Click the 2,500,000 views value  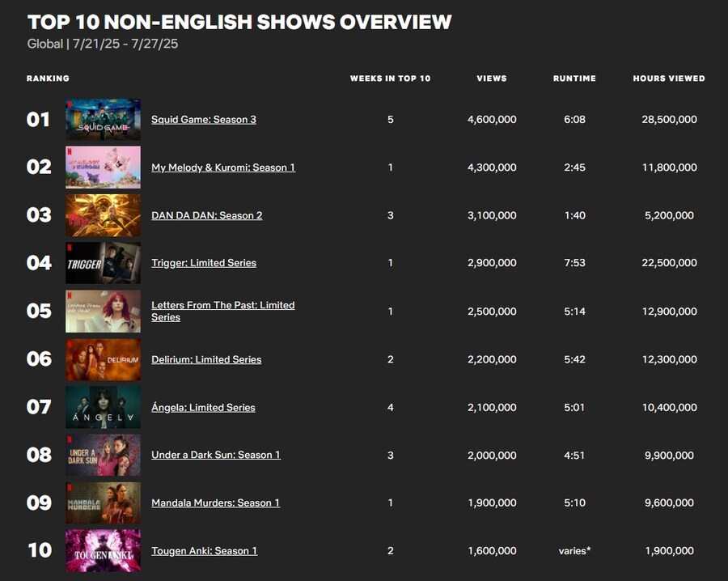(x=492, y=312)
